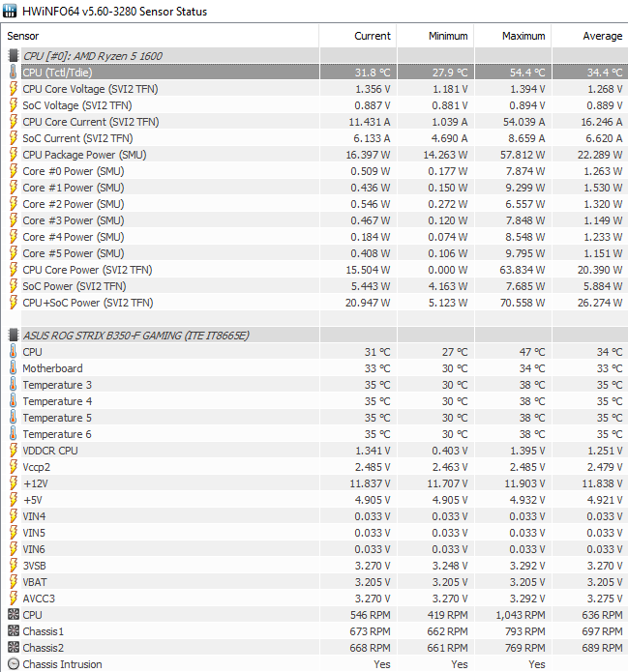Click thermometer icon beside Motherboard row

pyautogui.click(x=14, y=368)
